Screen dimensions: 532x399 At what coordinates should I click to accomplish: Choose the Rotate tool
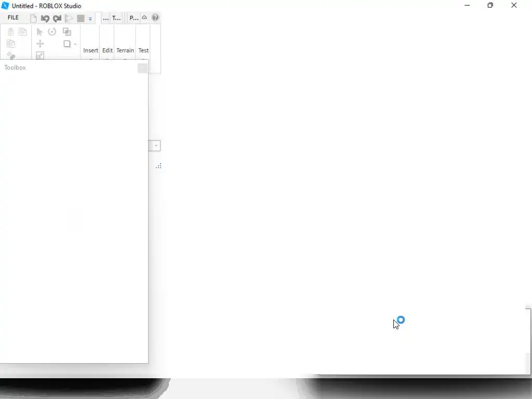[x=52, y=32]
